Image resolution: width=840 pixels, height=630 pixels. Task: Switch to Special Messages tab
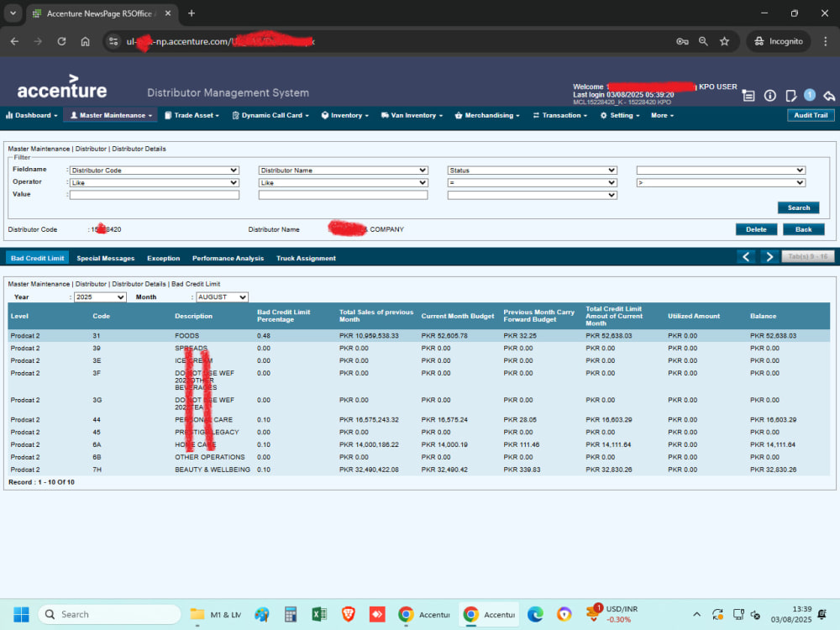tap(106, 258)
